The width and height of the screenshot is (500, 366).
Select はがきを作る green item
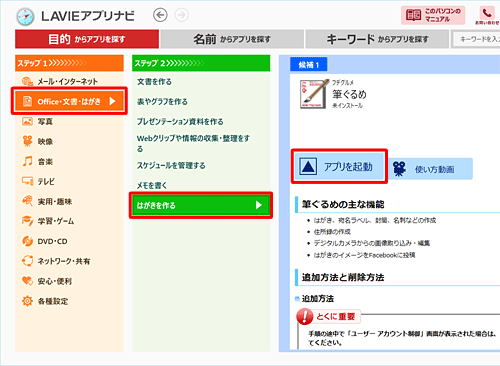pos(201,205)
